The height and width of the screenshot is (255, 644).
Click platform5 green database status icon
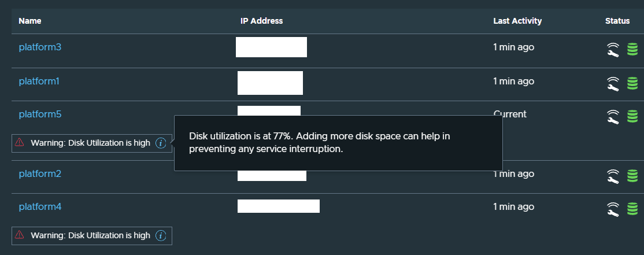click(x=632, y=116)
